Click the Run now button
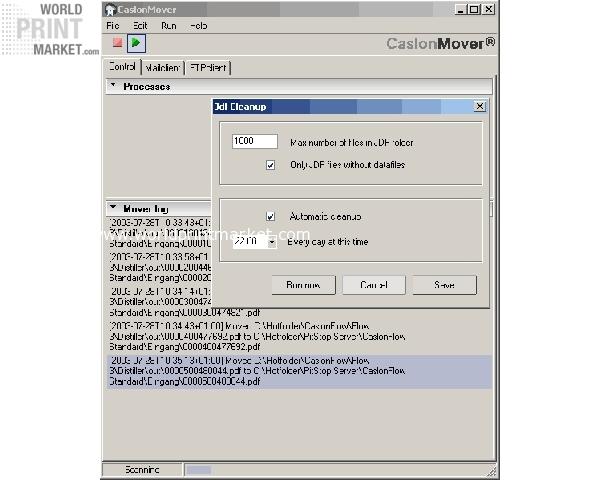This screenshot has height=480, width=600. point(303,285)
